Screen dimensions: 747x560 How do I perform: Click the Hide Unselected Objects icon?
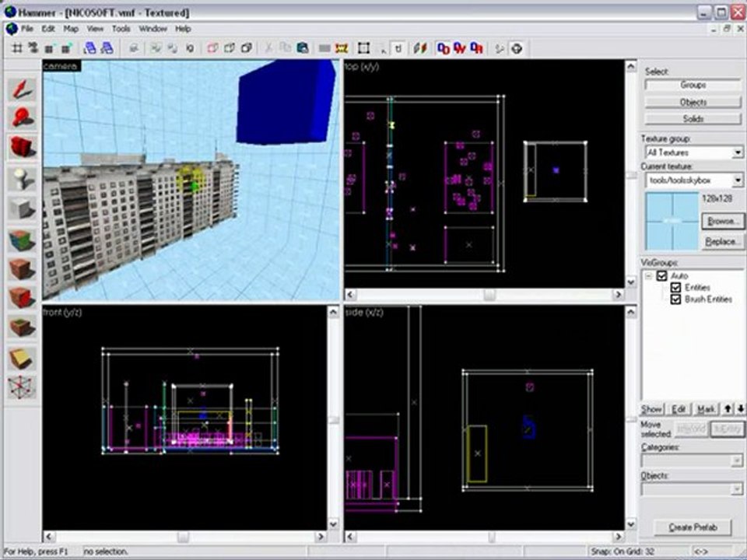(229, 48)
